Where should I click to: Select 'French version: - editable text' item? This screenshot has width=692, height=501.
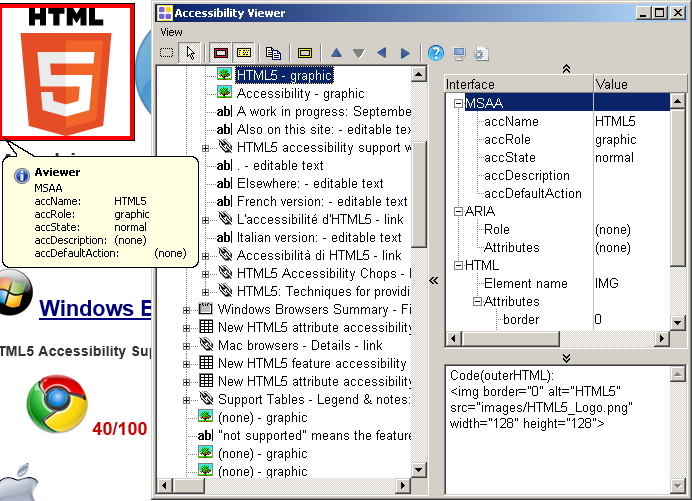(322, 202)
